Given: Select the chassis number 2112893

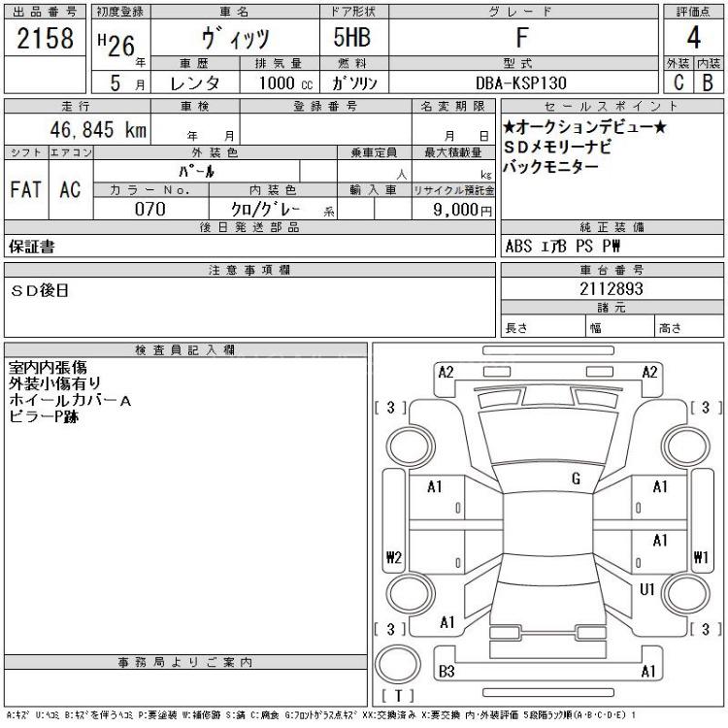Looking at the screenshot, I should click(x=612, y=288).
